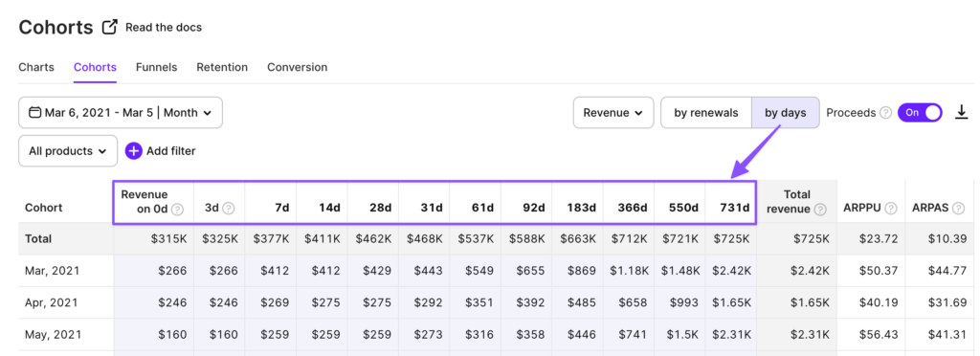Turn off the Proceeds toggle switch

920,112
